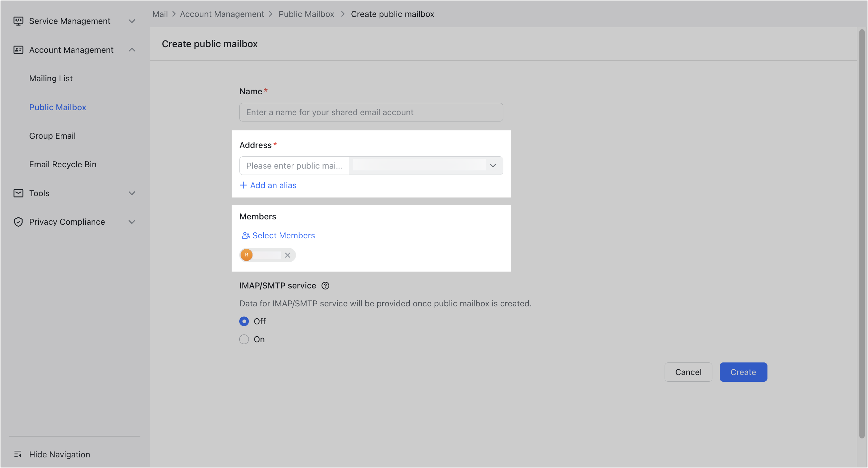Open the domain dropdown in Address
This screenshot has width=868, height=468.
click(493, 166)
